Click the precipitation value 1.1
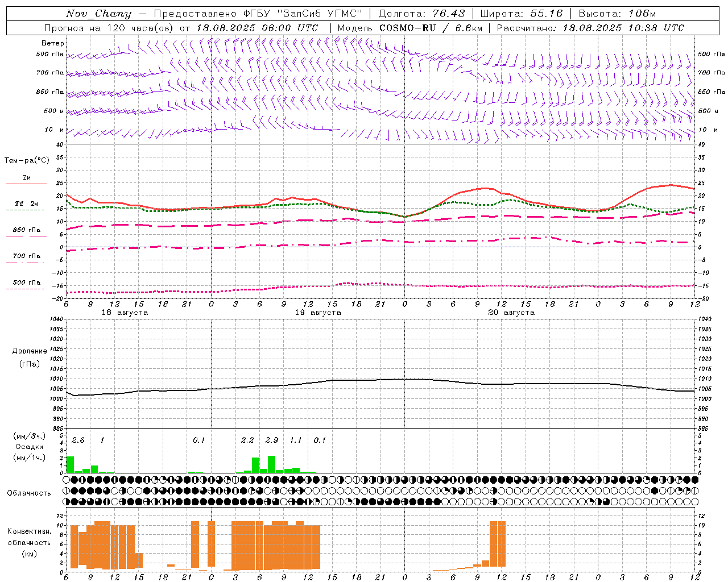The width and height of the screenshot is (728, 582). (x=296, y=440)
